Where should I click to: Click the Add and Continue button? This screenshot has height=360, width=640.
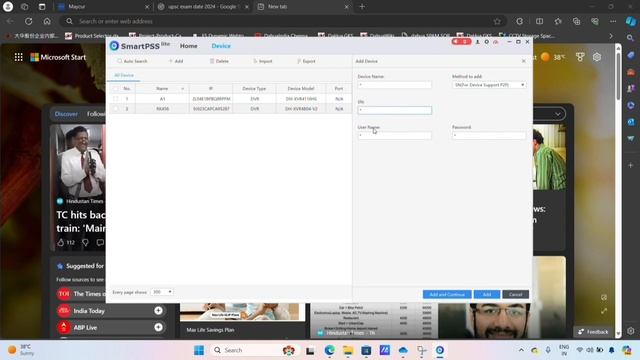(447, 294)
